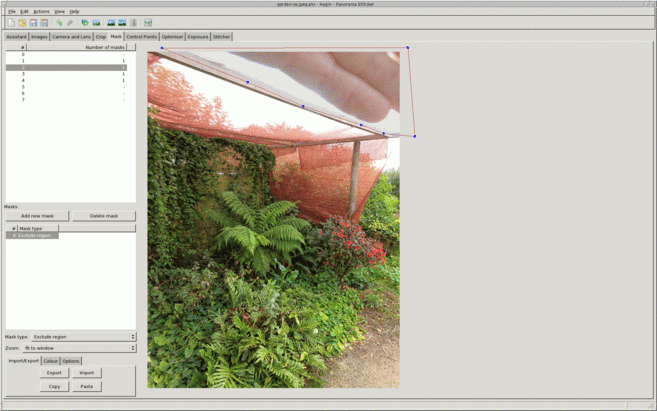This screenshot has height=411, width=657.
Task: Redo using the grey arrow icon
Action: (x=70, y=23)
